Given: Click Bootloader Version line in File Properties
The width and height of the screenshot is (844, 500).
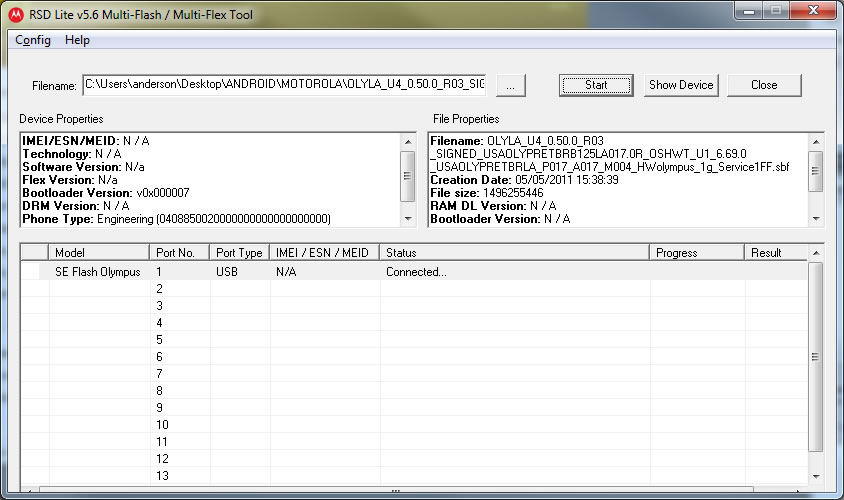Looking at the screenshot, I should 500,219.
